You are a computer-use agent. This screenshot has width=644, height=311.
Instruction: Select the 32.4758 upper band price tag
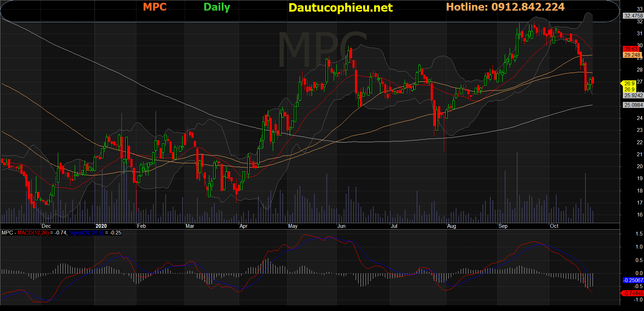click(x=633, y=16)
